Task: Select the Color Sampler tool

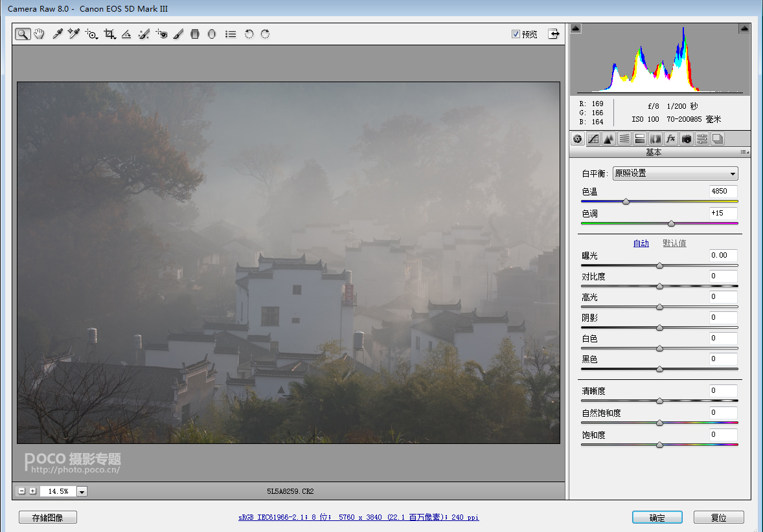Action: 73,34
